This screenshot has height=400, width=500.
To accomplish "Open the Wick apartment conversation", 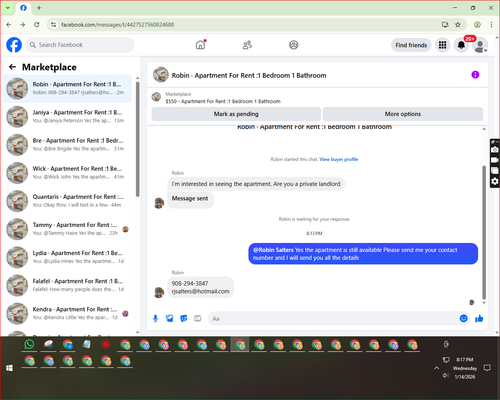I will click(68, 173).
